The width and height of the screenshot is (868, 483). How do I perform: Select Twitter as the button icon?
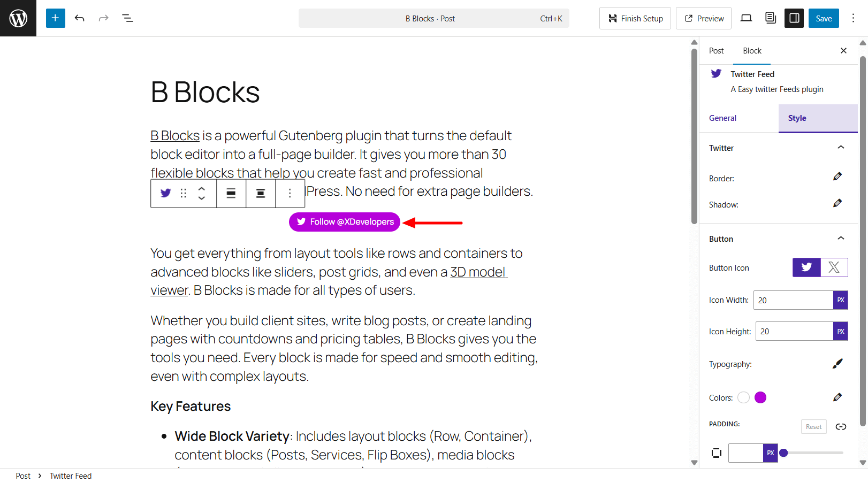(806, 267)
